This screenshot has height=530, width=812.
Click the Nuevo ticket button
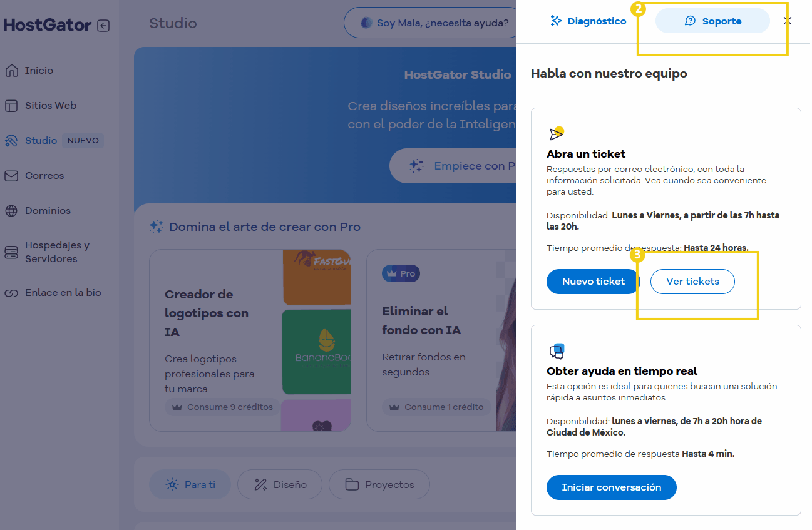pos(594,282)
